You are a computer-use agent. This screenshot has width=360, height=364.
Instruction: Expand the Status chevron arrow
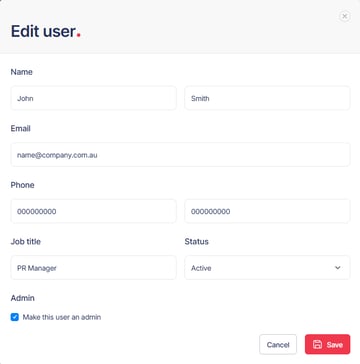click(338, 268)
